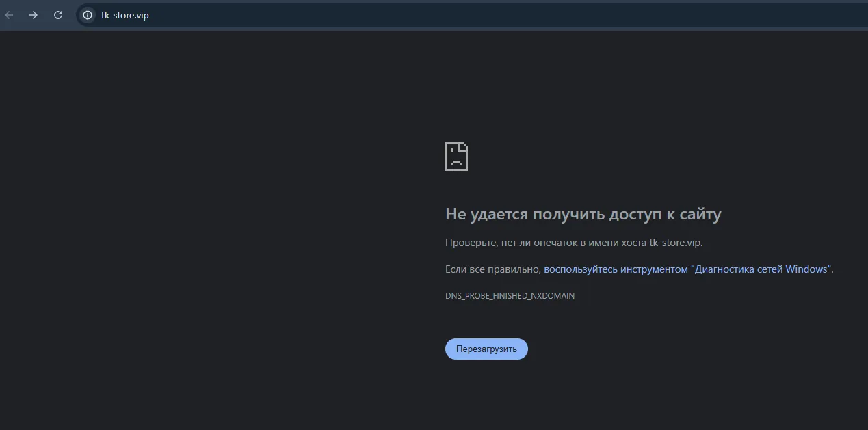The image size is (868, 430).
Task: Select the tk-store.vip URL in address bar
Action: (125, 15)
